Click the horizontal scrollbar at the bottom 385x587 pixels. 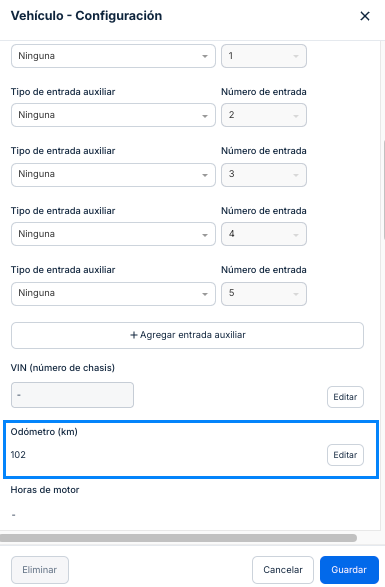(x=178, y=538)
